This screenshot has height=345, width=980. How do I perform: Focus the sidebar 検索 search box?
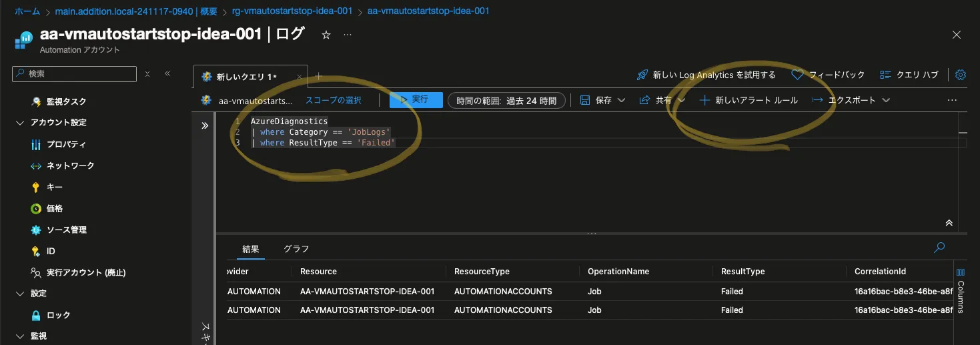75,74
